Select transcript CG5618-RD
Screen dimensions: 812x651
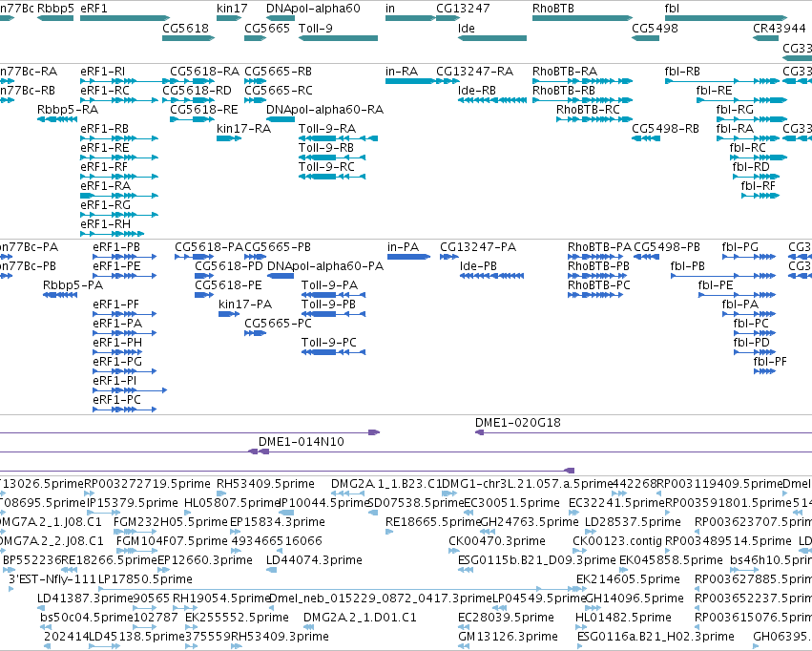197,91
